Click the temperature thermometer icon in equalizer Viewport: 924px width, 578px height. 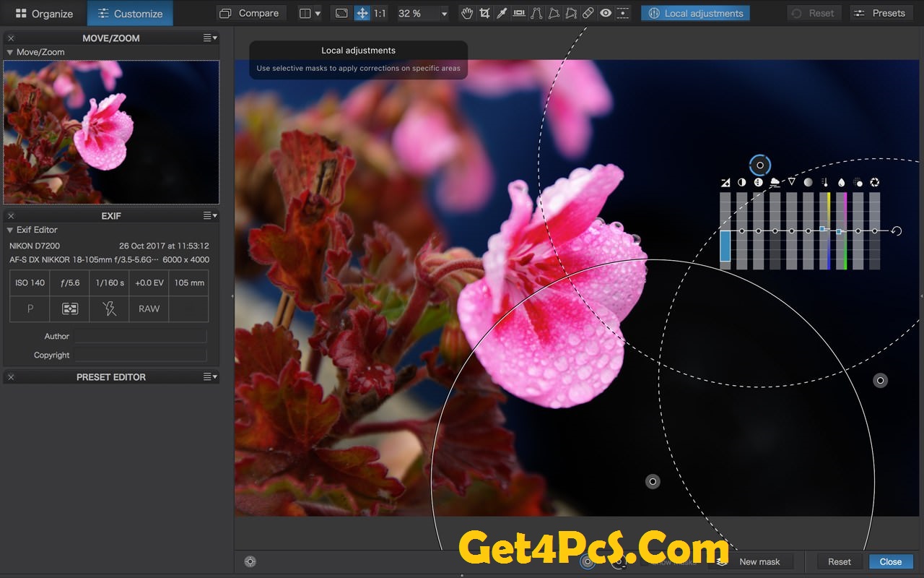click(x=824, y=183)
